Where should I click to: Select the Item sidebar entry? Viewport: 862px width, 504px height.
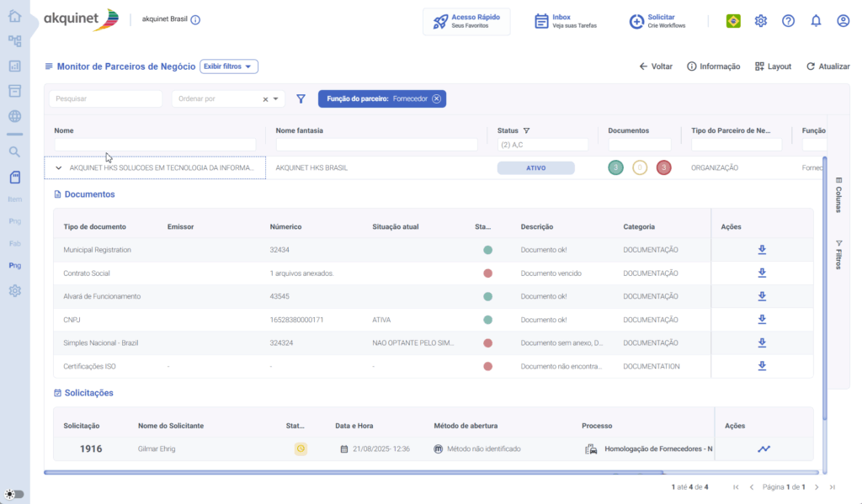pyautogui.click(x=15, y=199)
